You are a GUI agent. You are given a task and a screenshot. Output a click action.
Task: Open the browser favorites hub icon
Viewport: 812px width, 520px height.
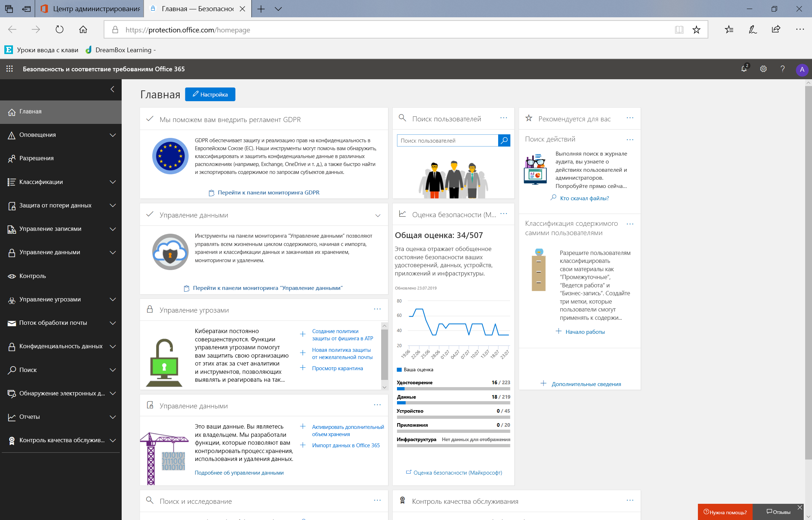(729, 30)
